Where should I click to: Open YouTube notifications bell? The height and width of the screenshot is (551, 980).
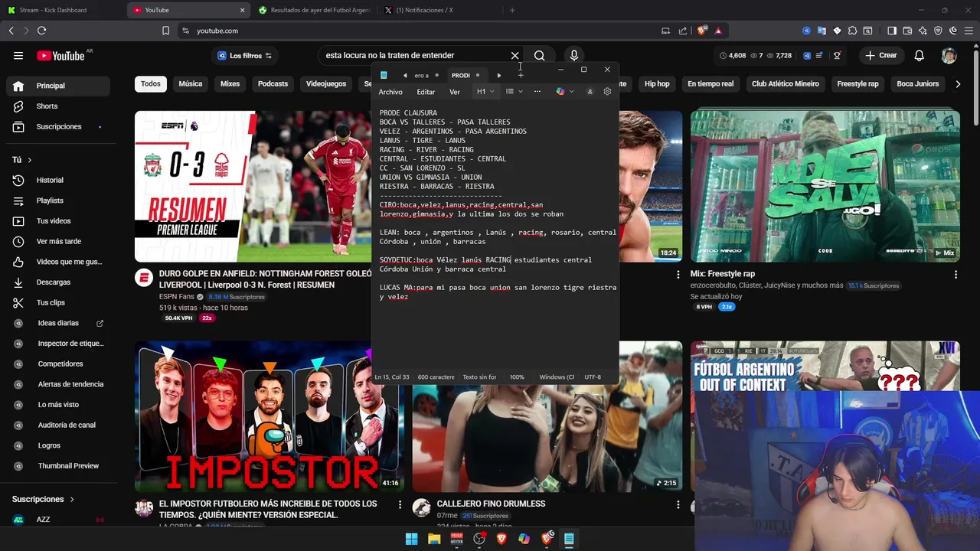coord(919,55)
